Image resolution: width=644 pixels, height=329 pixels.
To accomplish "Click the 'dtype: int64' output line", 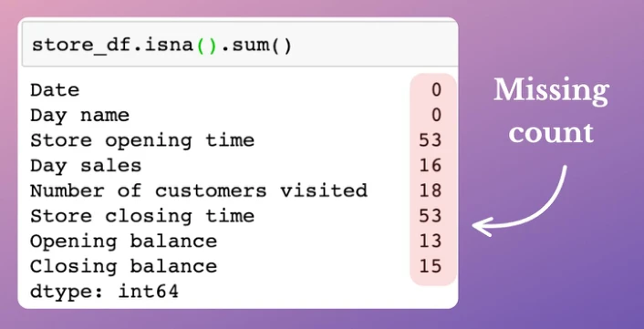I will tap(104, 292).
